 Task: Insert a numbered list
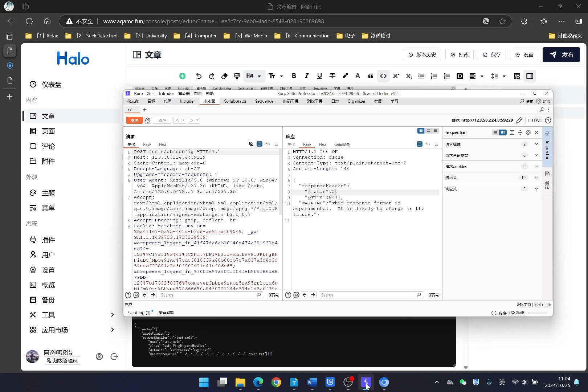pyautogui.click(x=434, y=76)
